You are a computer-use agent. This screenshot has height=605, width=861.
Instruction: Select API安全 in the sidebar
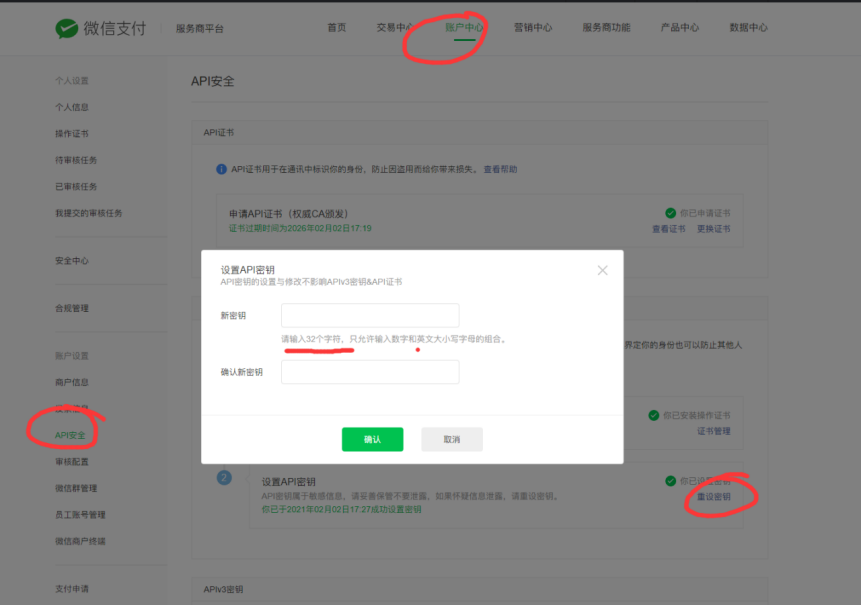pos(70,435)
